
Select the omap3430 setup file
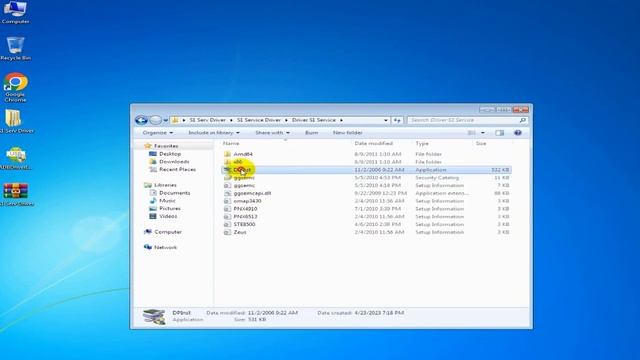(x=247, y=201)
